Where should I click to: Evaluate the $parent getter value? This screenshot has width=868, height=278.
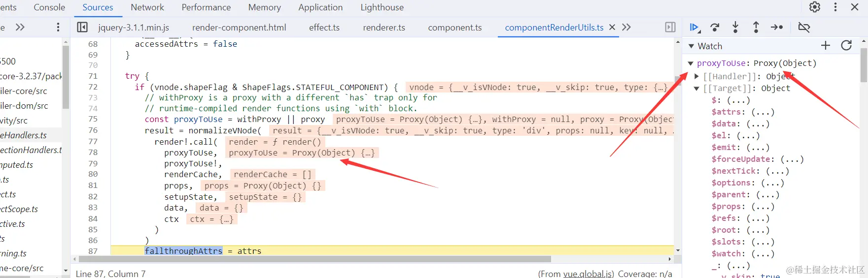point(767,195)
